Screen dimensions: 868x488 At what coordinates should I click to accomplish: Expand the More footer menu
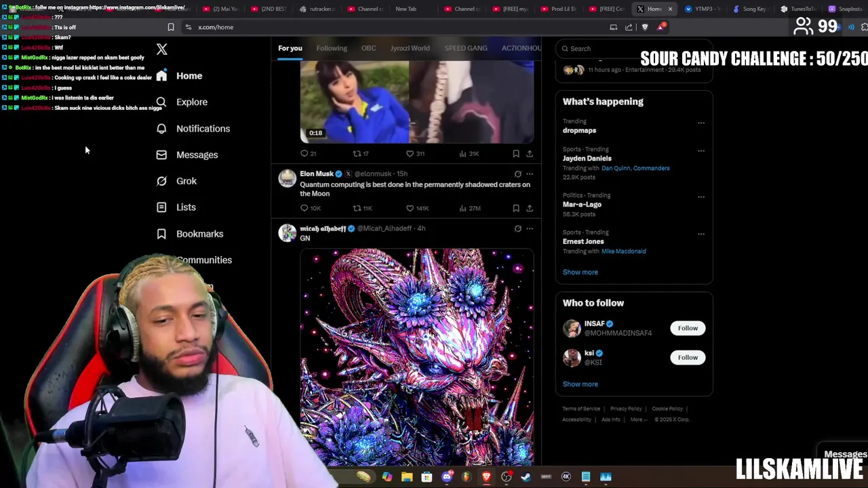tap(638, 420)
